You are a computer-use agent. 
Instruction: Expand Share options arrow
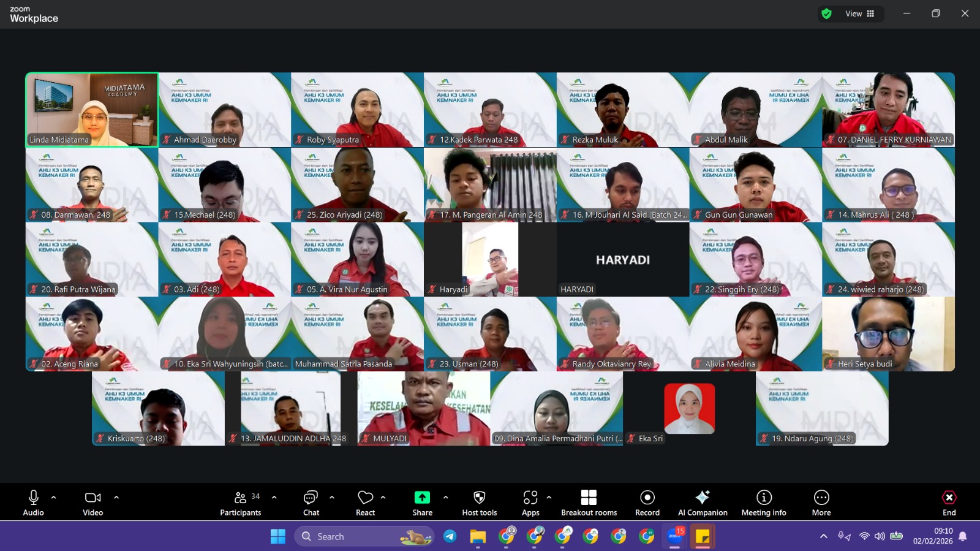click(446, 497)
